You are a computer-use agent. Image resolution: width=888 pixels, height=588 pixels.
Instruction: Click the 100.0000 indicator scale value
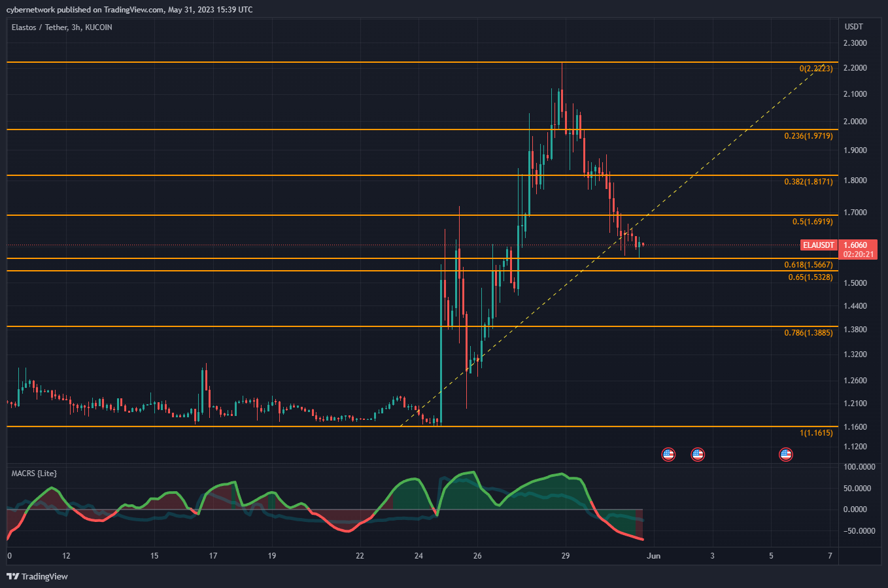pos(859,467)
